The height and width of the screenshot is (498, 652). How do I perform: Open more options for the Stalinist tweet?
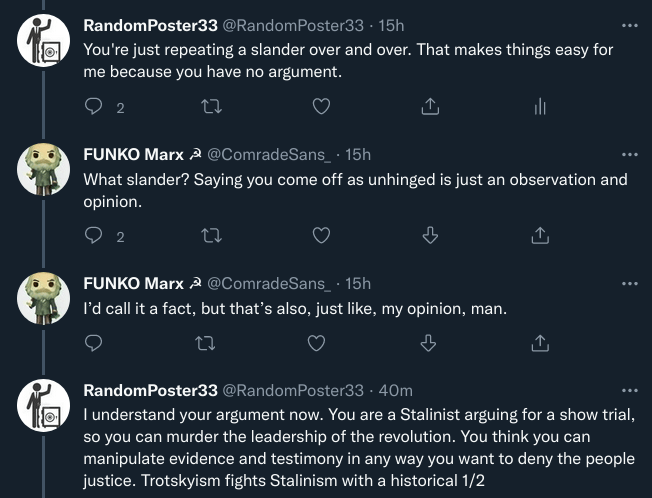coord(629,390)
